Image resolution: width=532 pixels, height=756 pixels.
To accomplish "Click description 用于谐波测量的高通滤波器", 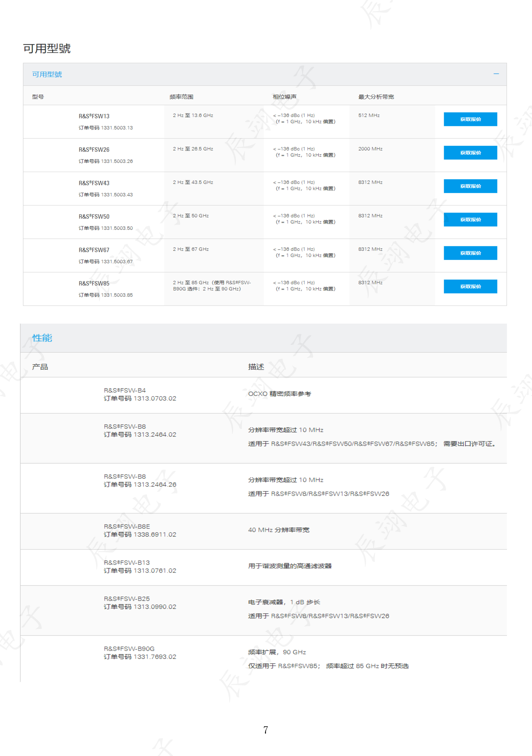I will coord(290,566).
